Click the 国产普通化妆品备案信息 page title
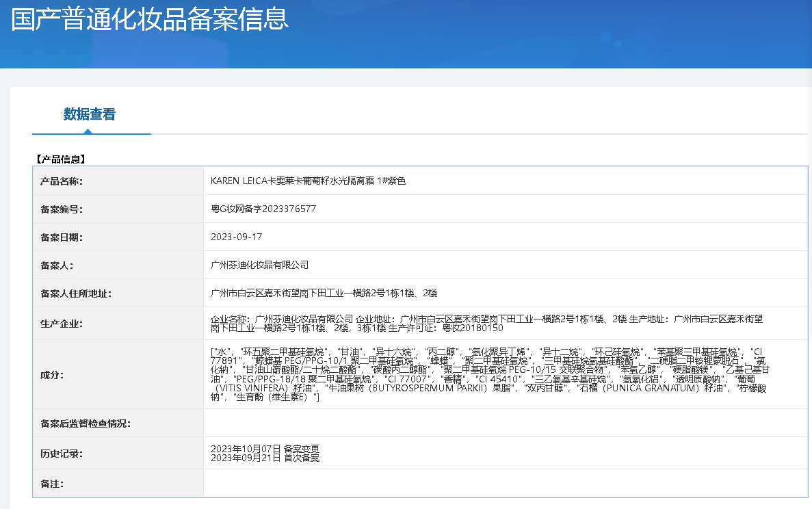812x509 pixels. pyautogui.click(x=150, y=19)
